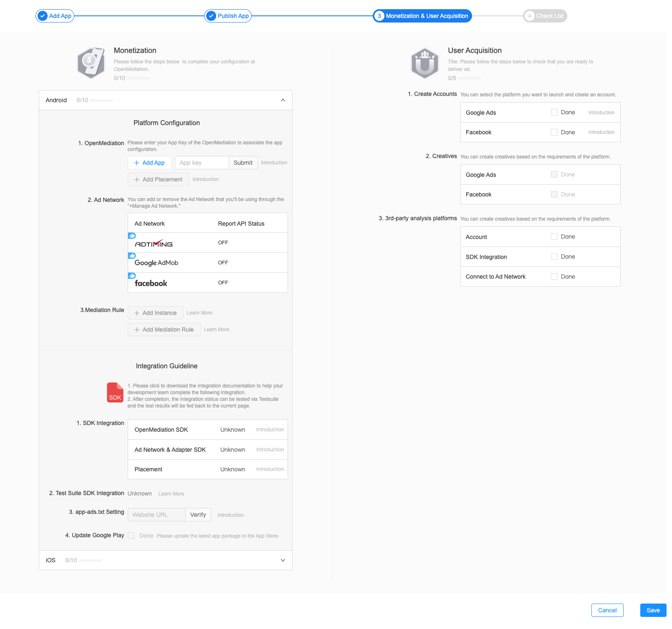Open Introduction for Placement integration row
Screen dimensions: 672x629
click(x=270, y=469)
